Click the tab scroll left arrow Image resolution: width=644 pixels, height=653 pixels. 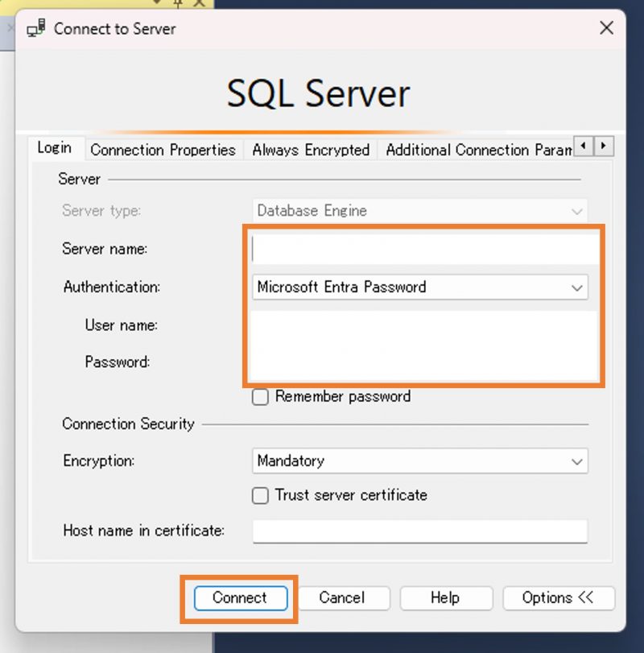pos(583,147)
